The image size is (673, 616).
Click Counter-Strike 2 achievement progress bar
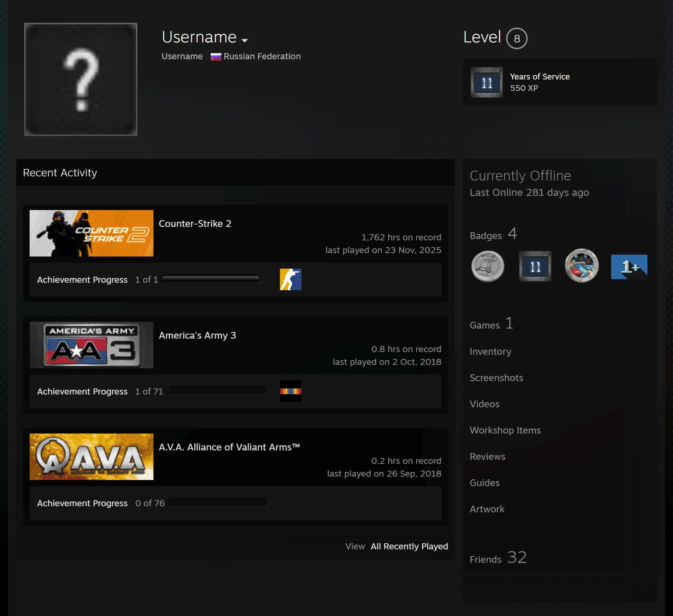(x=211, y=279)
